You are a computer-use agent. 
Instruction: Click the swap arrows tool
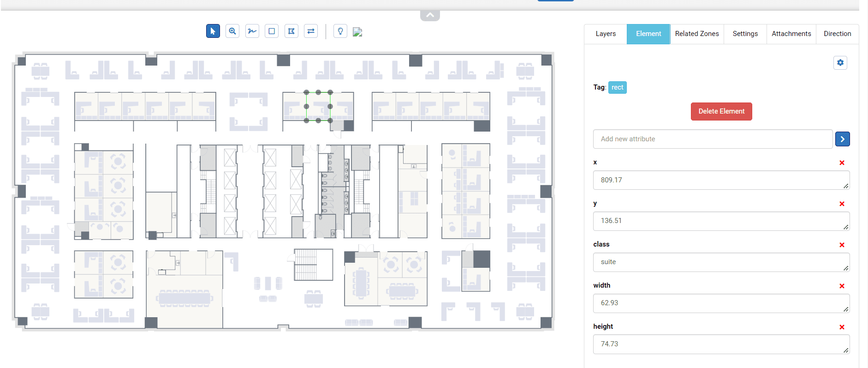coord(311,31)
